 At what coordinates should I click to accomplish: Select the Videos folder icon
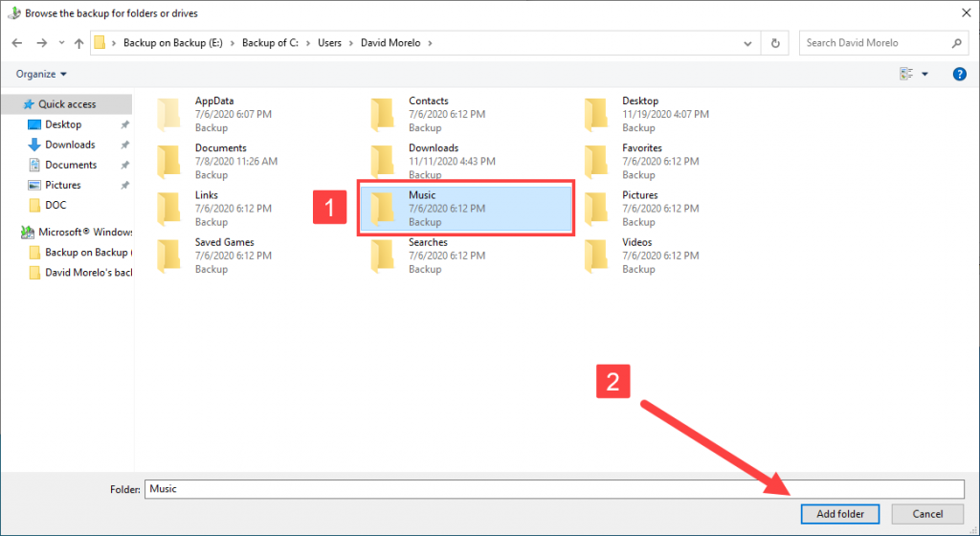point(596,257)
